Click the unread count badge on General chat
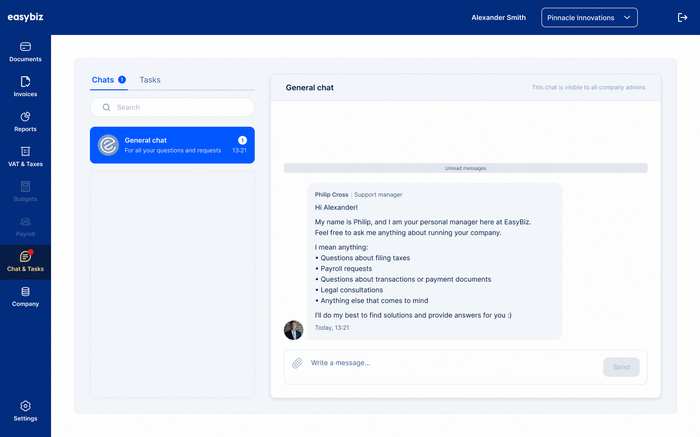This screenshot has height=437, width=700. (x=242, y=140)
